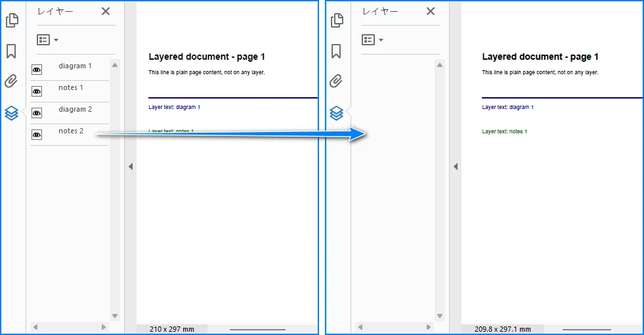Click the right window page title heading
The height and width of the screenshot is (335, 644).
coord(540,56)
